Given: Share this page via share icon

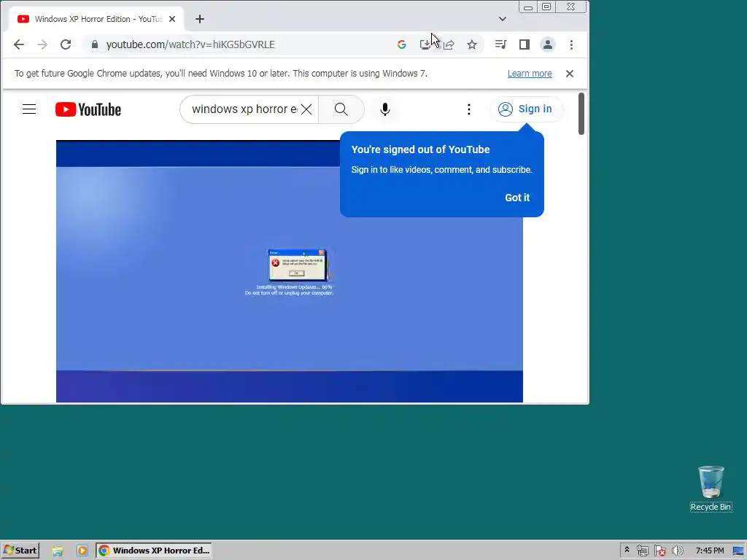Looking at the screenshot, I should pyautogui.click(x=449, y=44).
